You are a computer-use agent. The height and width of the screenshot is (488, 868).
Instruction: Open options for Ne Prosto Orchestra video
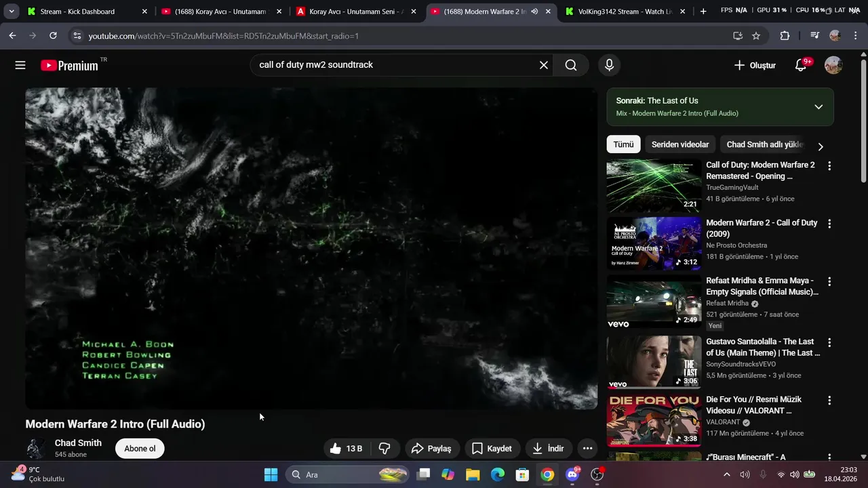tap(829, 224)
